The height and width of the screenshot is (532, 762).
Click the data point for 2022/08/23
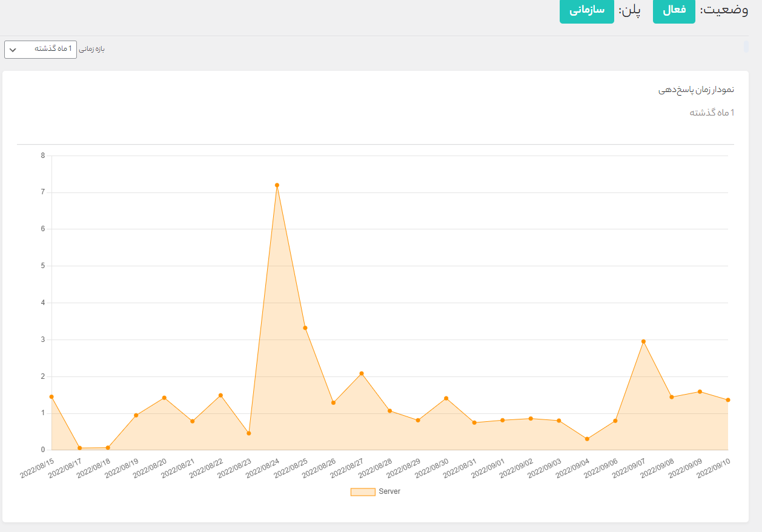249,433
